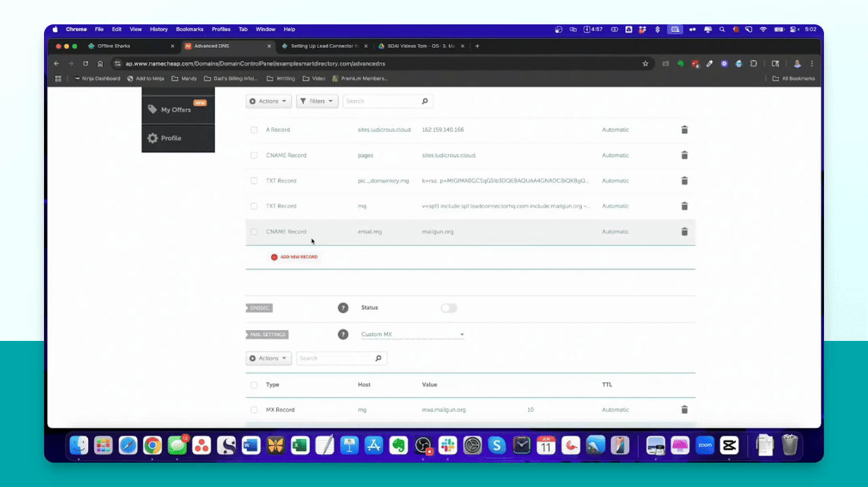This screenshot has height=487, width=868.
Task: Check the TXT Record pic._domainkey.mg checkbox
Action: 254,181
